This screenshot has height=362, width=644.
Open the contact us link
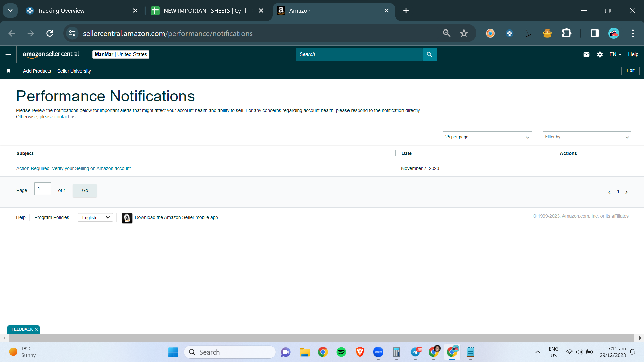pyautogui.click(x=65, y=117)
